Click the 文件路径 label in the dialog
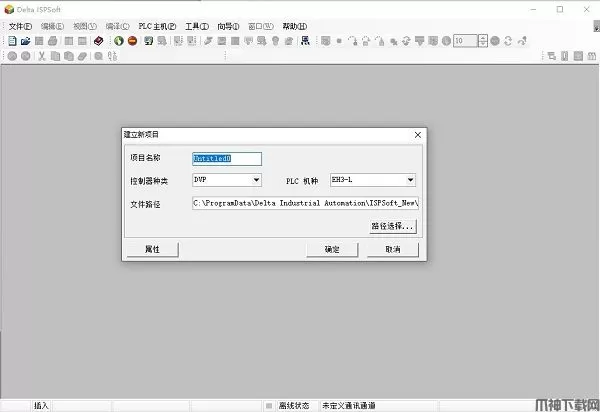Viewport: 600px width, 412px height. click(x=145, y=204)
